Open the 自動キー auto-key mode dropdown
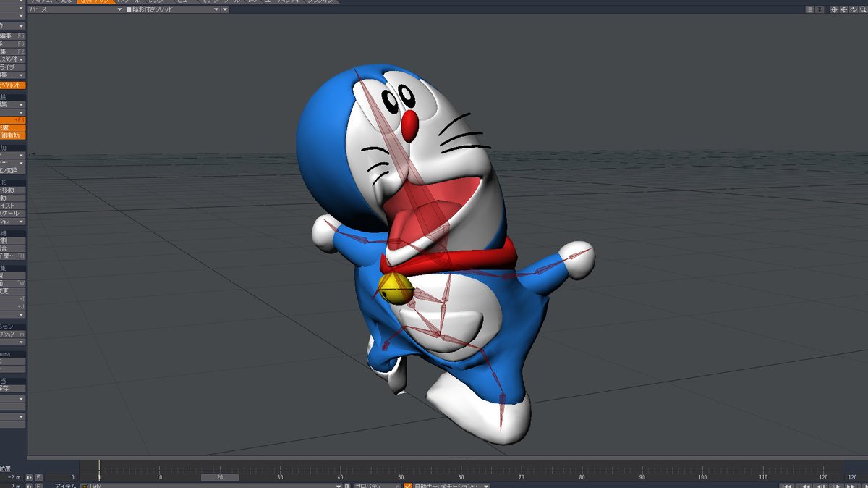The image size is (868, 488). pyautogui.click(x=451, y=486)
